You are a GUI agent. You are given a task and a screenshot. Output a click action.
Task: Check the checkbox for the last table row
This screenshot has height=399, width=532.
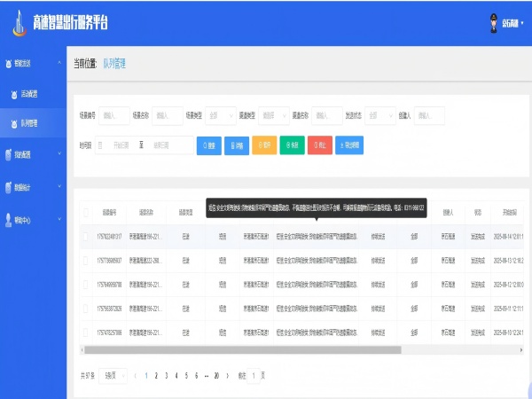(x=86, y=333)
